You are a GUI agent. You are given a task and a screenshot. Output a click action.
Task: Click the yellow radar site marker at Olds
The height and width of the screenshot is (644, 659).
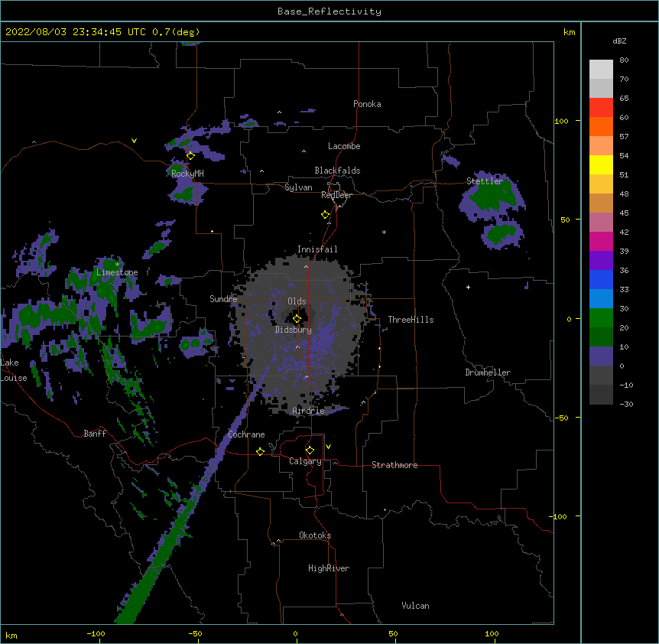coord(297,319)
